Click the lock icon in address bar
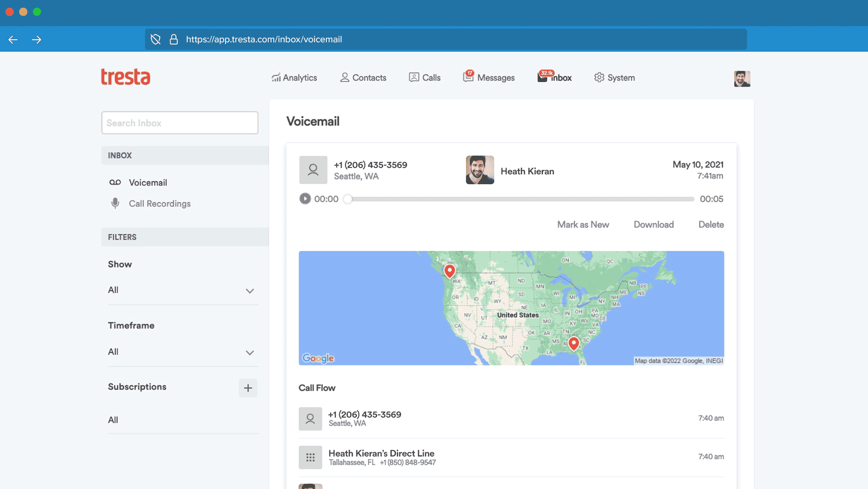Viewport: 868px width, 489px height. click(x=173, y=39)
